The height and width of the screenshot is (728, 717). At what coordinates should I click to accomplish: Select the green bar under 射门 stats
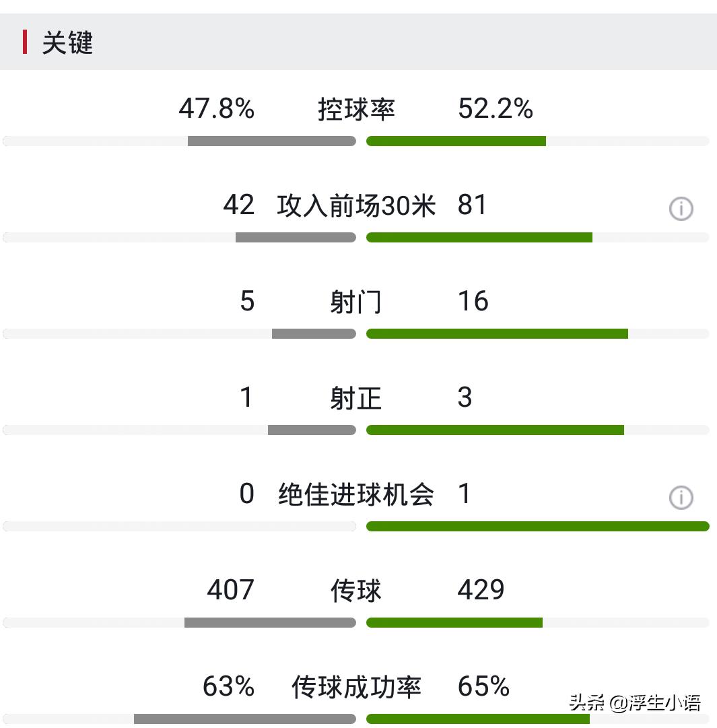click(496, 333)
